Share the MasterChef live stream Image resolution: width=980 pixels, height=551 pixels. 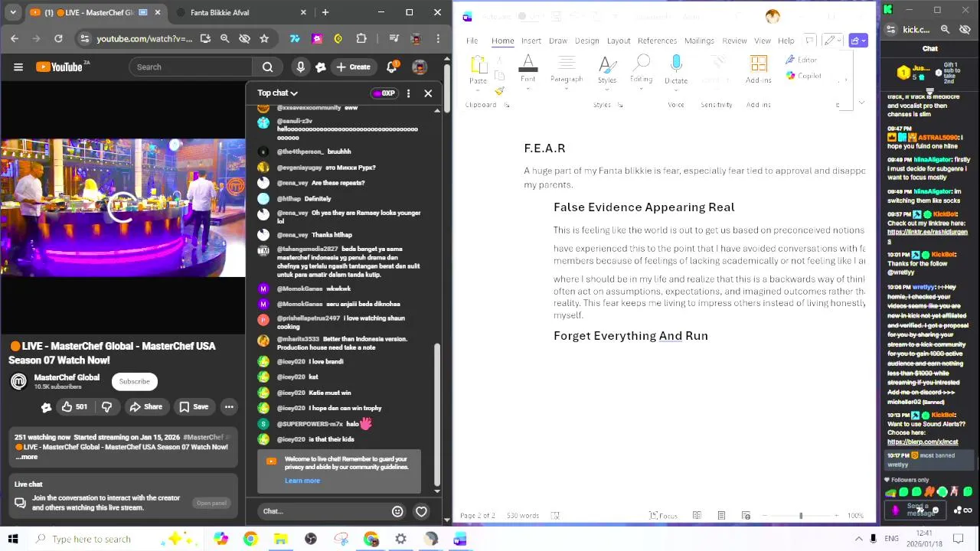point(145,407)
